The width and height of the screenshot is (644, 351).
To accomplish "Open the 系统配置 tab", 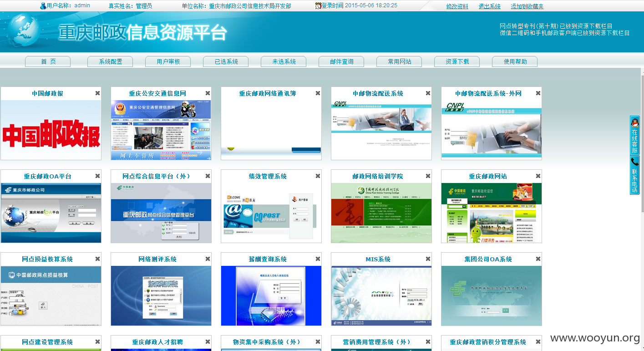I will (111, 61).
